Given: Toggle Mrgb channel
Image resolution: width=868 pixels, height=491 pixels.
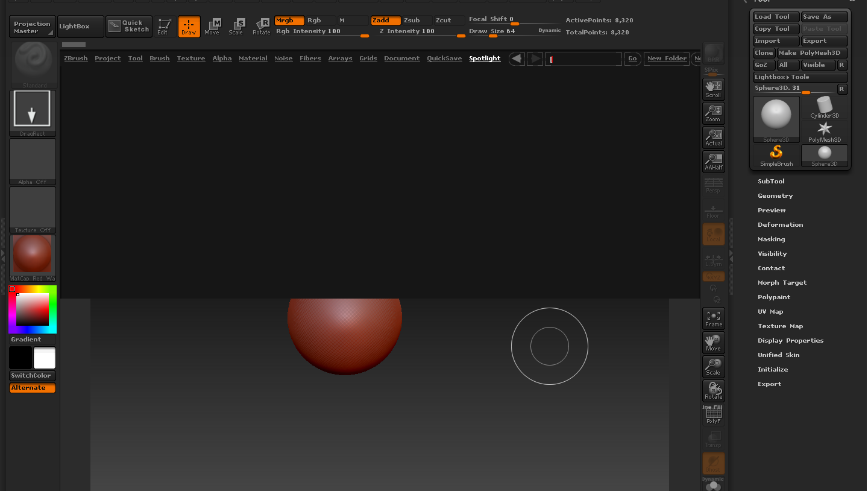Looking at the screenshot, I should 289,21.
